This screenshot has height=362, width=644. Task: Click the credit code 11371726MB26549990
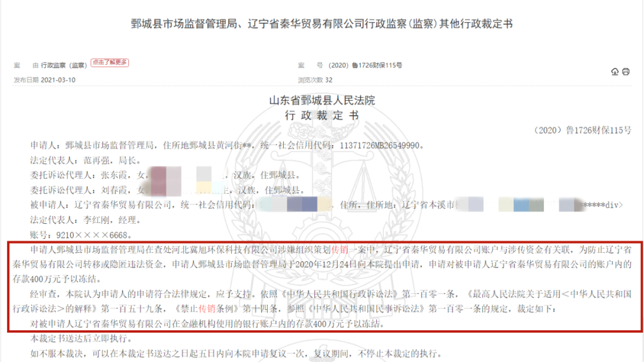click(x=379, y=146)
